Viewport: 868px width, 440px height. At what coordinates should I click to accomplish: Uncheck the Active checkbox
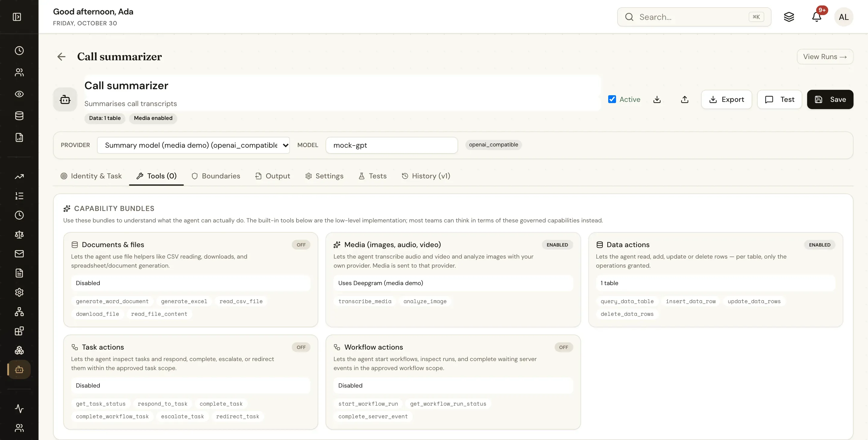(x=612, y=99)
